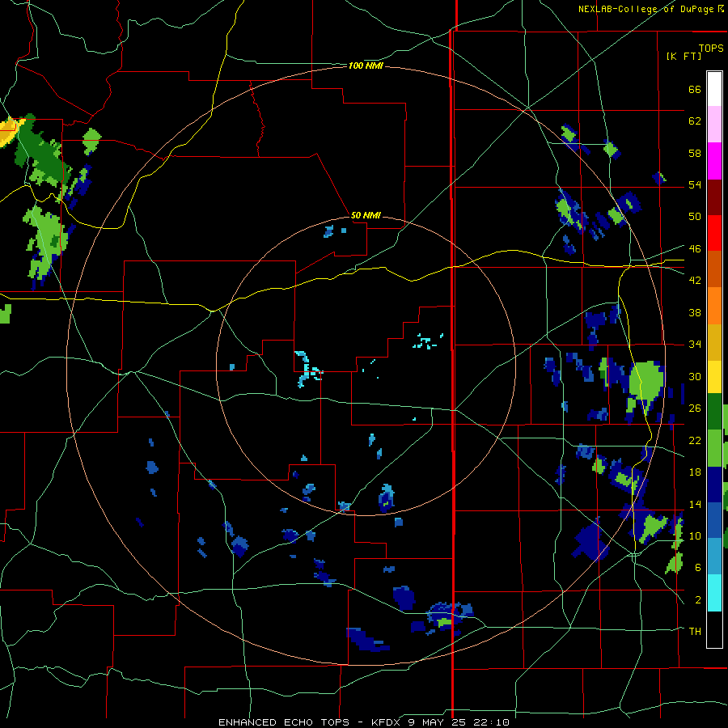The height and width of the screenshot is (728, 728).
Task: Click the legend scale value 50
Action: [x=695, y=216]
